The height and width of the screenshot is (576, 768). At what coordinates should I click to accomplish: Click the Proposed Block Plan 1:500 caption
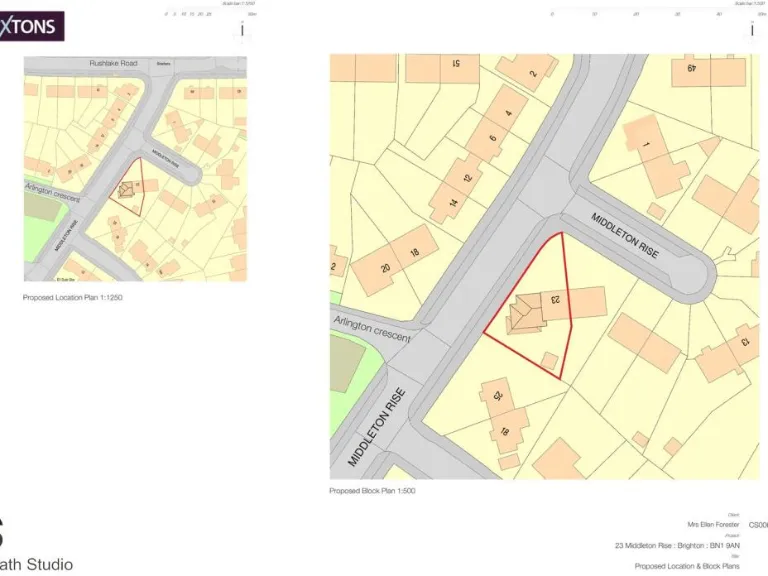[372, 491]
